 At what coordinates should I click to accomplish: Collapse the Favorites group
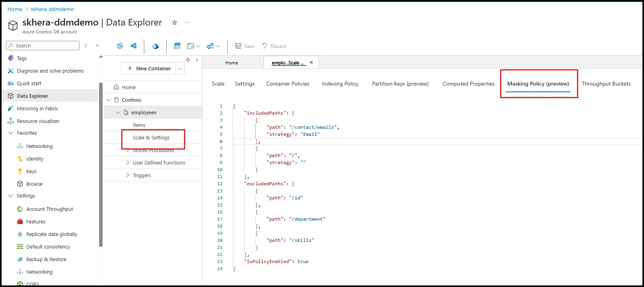coord(11,133)
